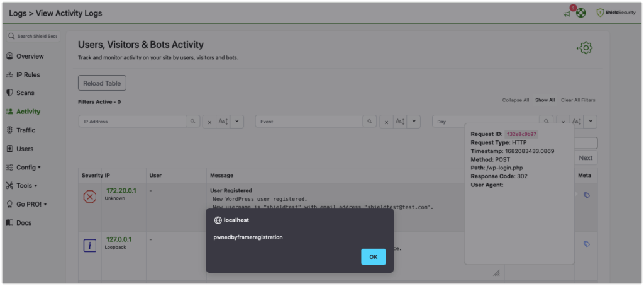Clear the IP Address filter with X
This screenshot has width=644, height=286.
pos(209,122)
